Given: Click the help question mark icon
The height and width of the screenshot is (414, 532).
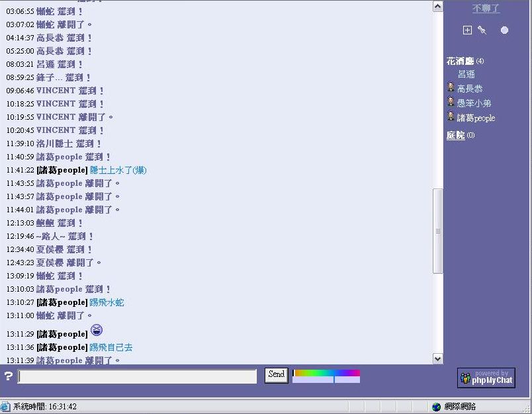Looking at the screenshot, I should pyautogui.click(x=8, y=376).
